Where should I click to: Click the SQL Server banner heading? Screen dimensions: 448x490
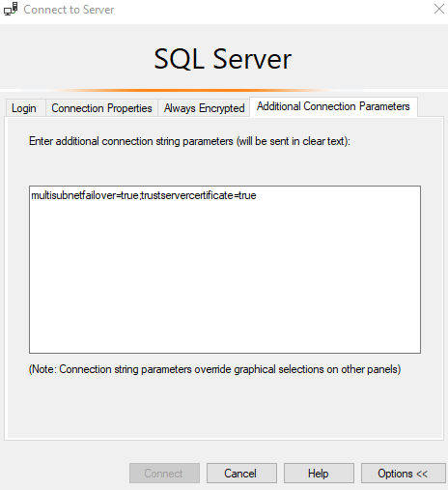point(223,59)
